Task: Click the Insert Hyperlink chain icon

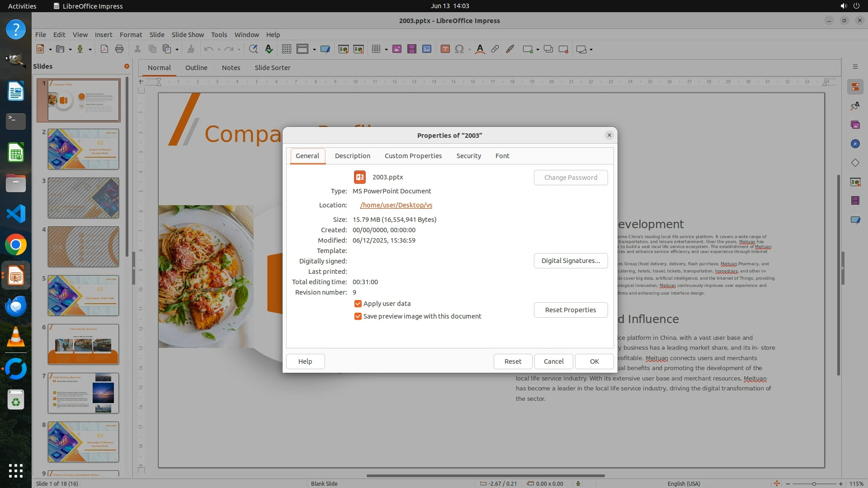Action: coord(495,49)
